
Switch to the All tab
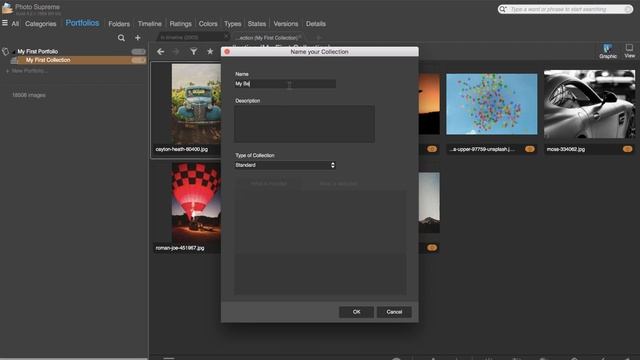(15, 24)
